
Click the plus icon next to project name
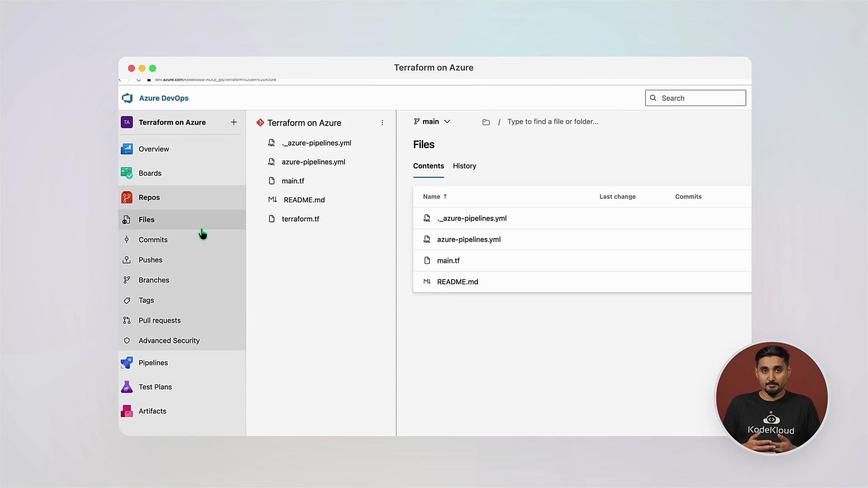click(234, 122)
